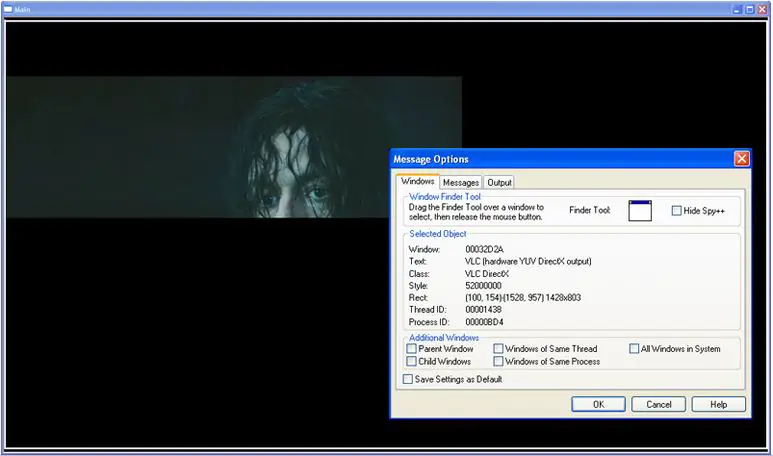The height and width of the screenshot is (456, 773).
Task: Enable Windows of Same Thread
Action: click(499, 349)
